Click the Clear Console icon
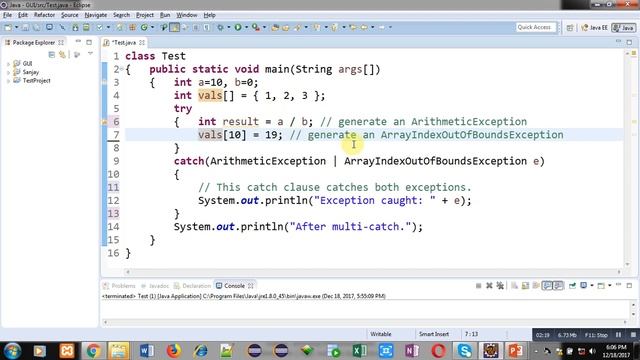This screenshot has height=360, width=640. click(514, 286)
